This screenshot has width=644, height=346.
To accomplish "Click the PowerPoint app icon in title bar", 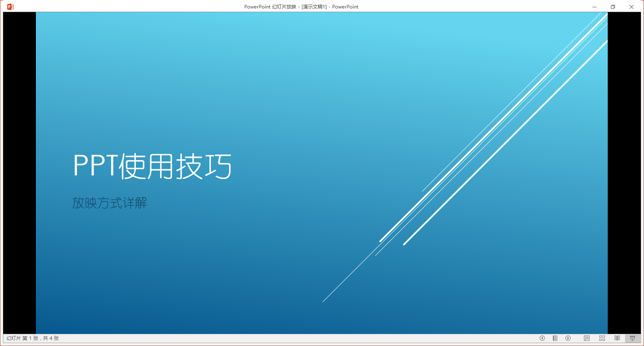I will pos(10,6).
